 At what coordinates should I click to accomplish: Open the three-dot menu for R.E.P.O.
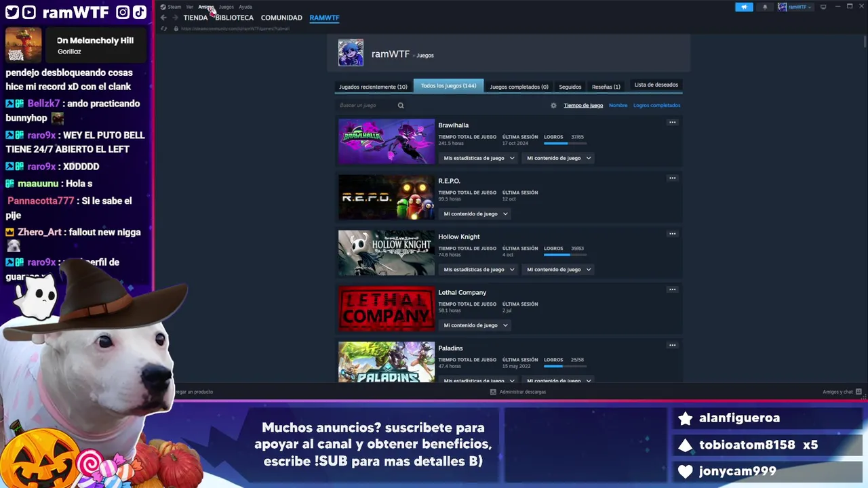[672, 178]
